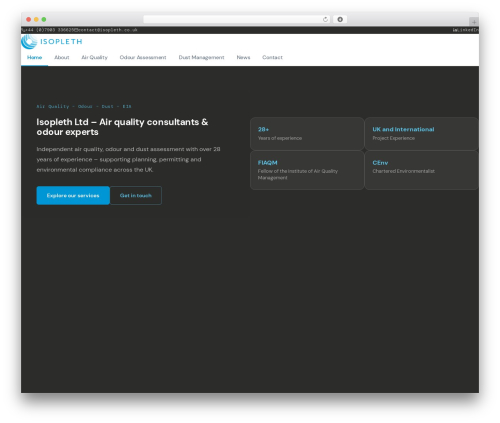Open the Home menu item
This screenshot has height=423, width=500.
pos(35,57)
